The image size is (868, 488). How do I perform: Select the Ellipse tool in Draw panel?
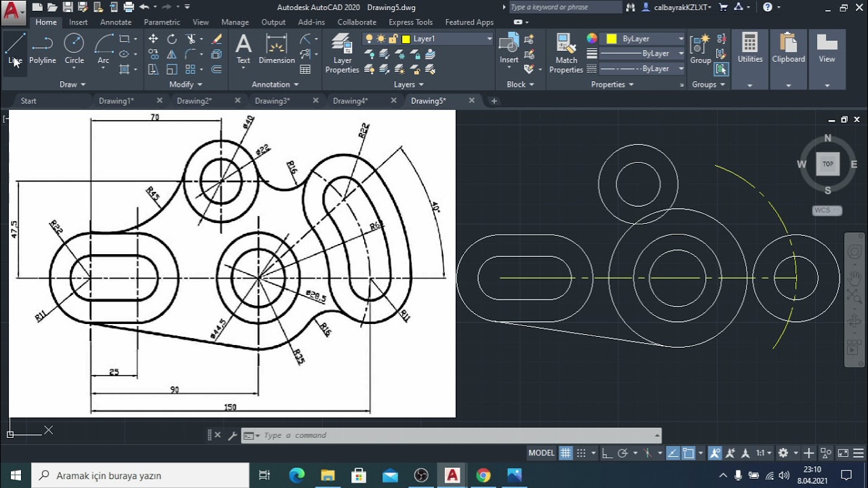124,54
